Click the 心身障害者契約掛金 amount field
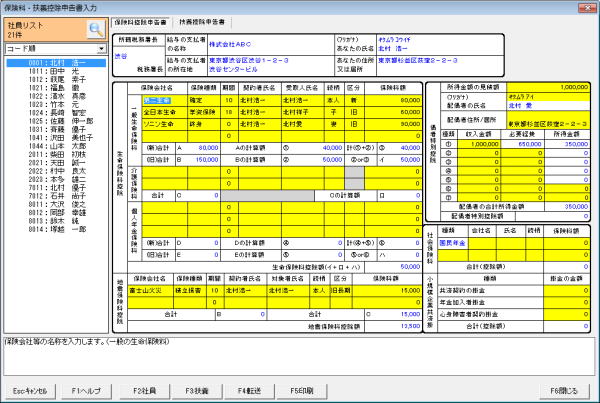This screenshot has height=403, width=600. (x=566, y=314)
